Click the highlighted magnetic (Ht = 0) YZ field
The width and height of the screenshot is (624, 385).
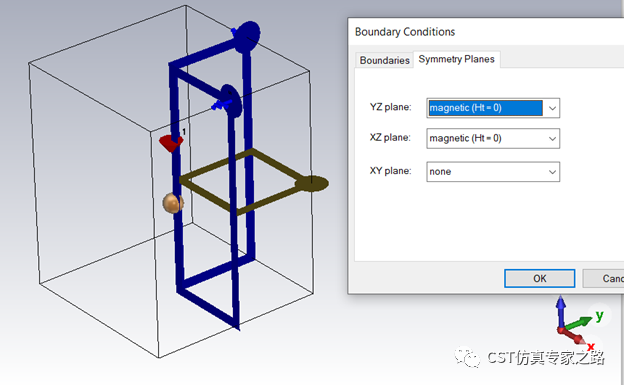pos(485,108)
